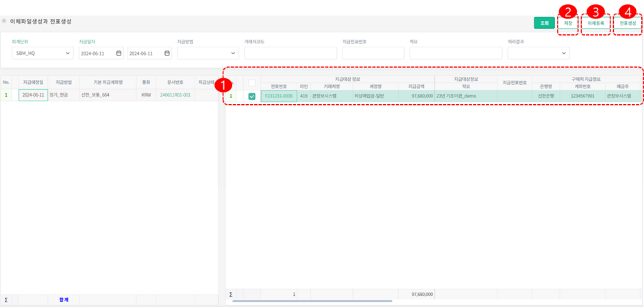This screenshot has height=307, width=644.
Task: Click the 이체등록 button
Action: [x=595, y=23]
